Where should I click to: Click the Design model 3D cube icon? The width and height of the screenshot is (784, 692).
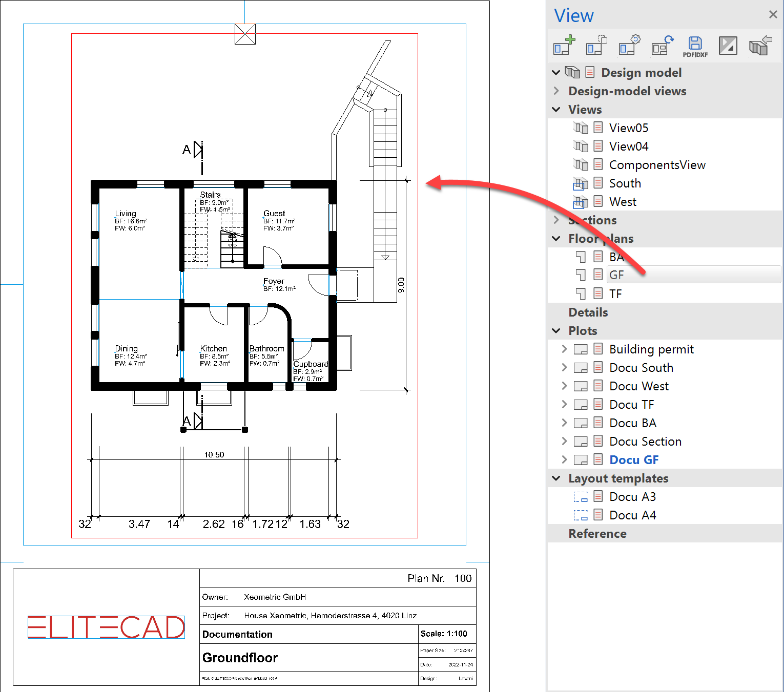[573, 72]
